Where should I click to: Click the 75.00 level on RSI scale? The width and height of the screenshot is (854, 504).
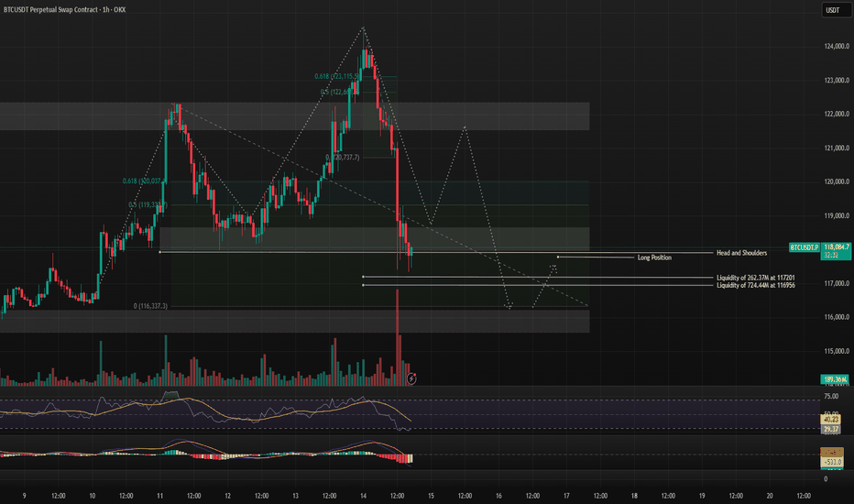pos(831,396)
